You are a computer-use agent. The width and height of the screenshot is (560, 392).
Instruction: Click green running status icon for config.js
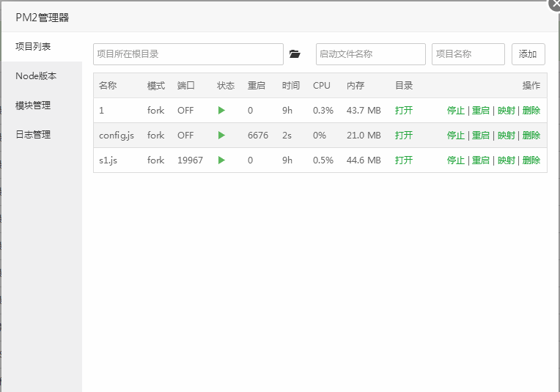point(222,136)
